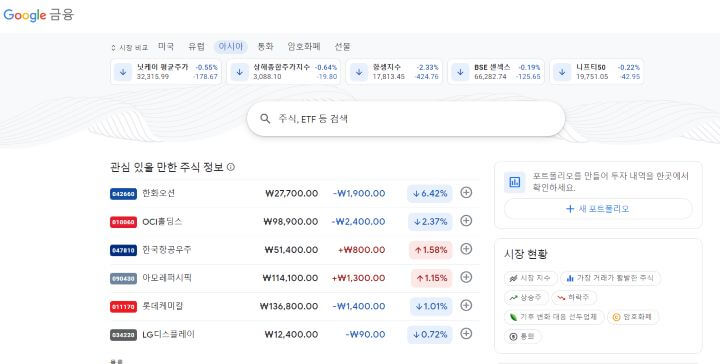Image resolution: width=720 pixels, height=364 pixels.
Task: Click the down arrow icon on 항셍지수 card
Action: 359,72
